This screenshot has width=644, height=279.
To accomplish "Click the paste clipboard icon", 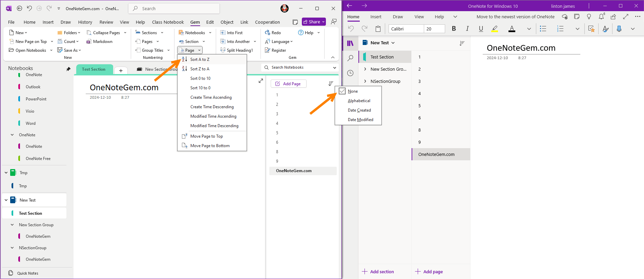I will (378, 29).
